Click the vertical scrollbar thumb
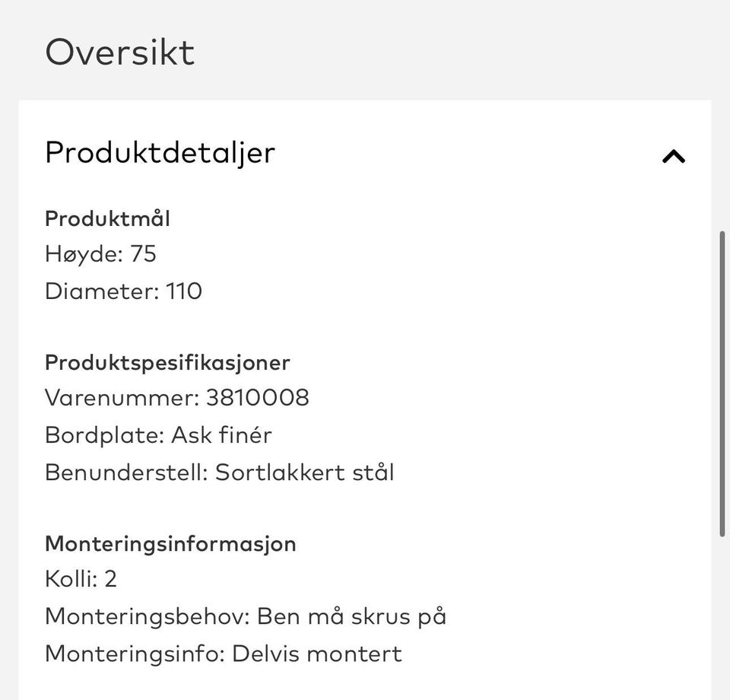The image size is (730, 700). pos(722,384)
